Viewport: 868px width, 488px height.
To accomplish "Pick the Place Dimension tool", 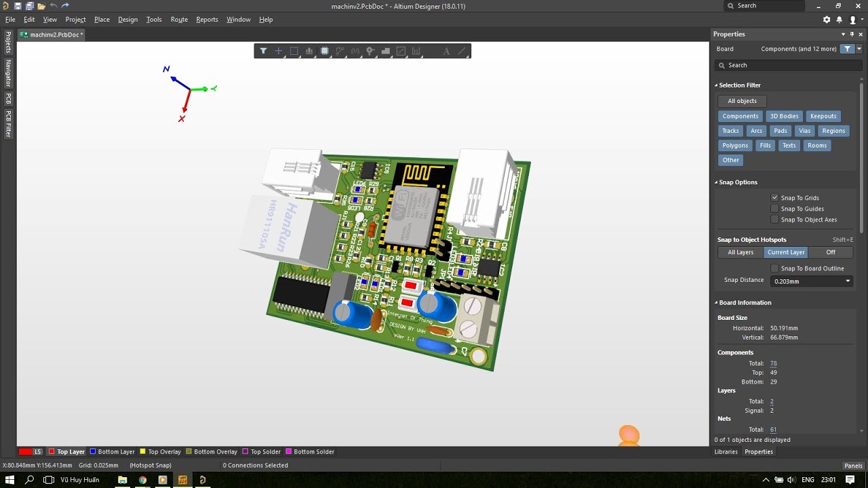I will [x=416, y=51].
